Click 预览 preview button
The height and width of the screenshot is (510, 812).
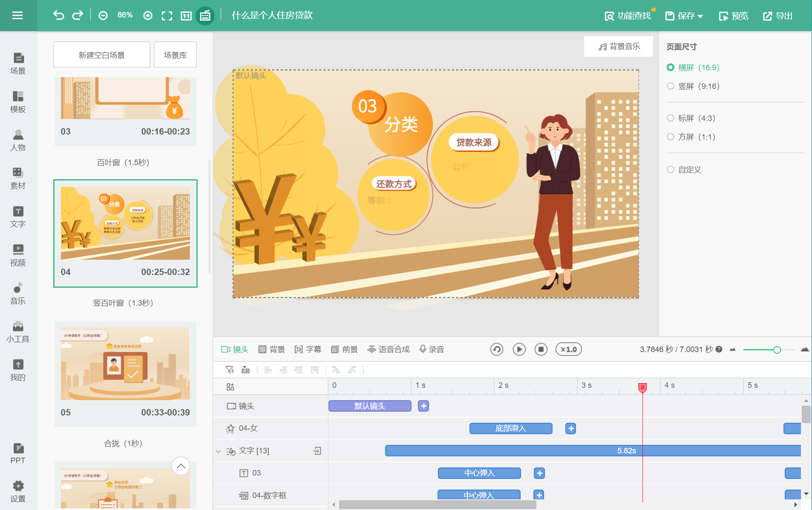click(734, 16)
